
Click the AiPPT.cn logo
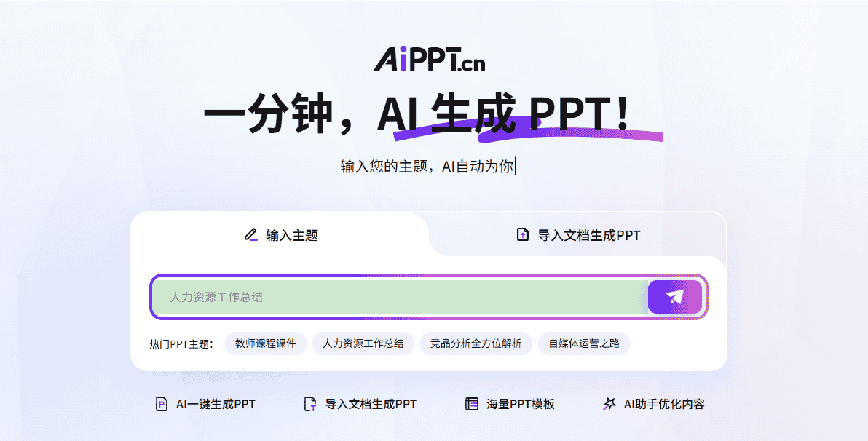tap(429, 60)
